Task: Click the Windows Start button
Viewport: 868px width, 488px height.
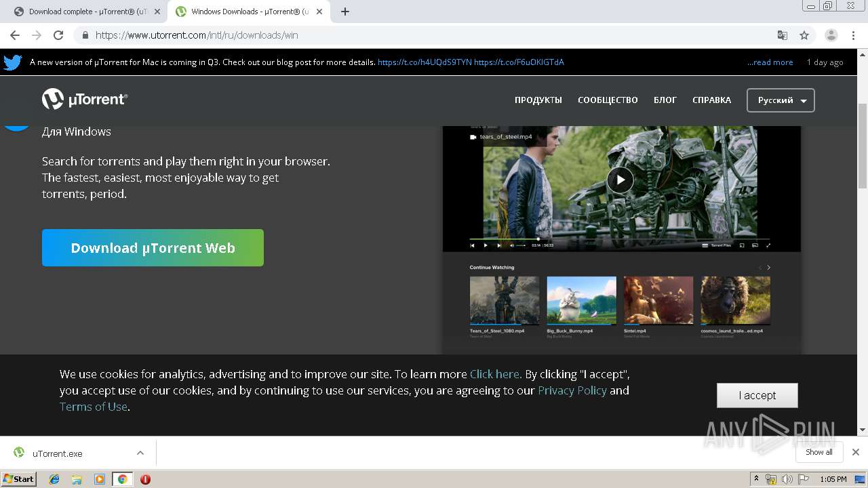Action: (19, 479)
